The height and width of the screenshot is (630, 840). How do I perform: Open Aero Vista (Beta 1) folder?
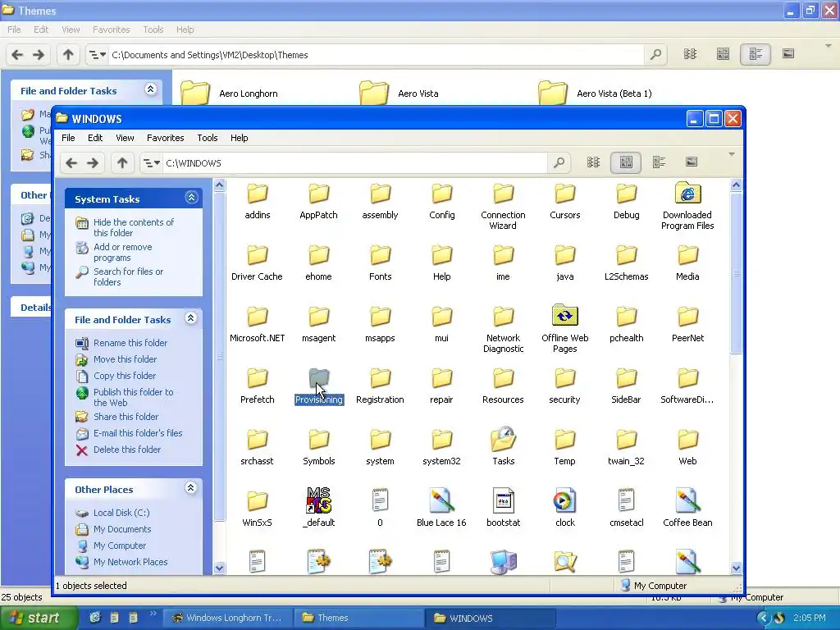(596, 94)
